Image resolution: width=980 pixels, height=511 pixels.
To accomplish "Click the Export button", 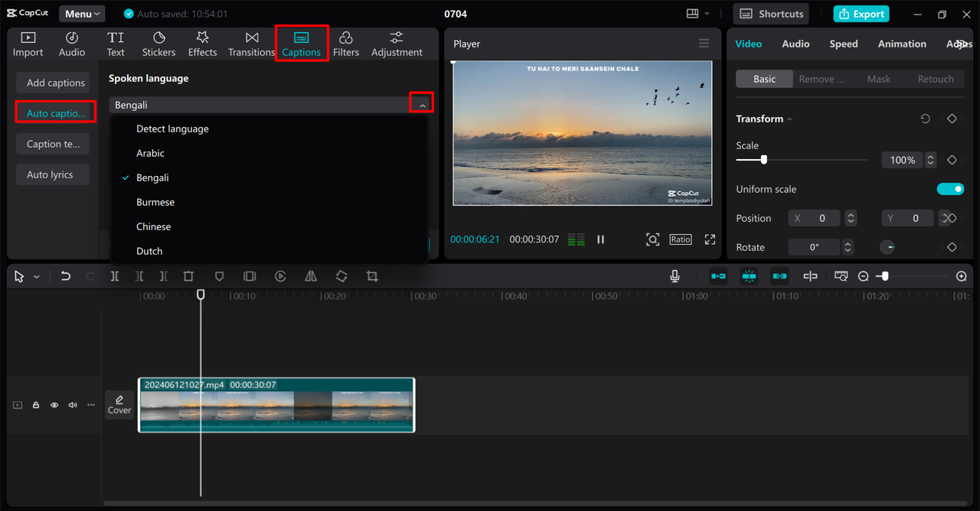I will (861, 14).
